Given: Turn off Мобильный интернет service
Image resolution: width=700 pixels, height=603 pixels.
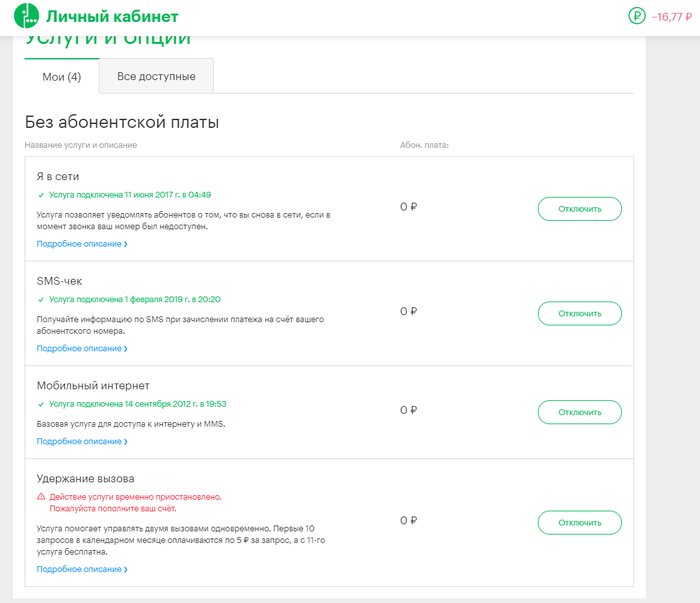Looking at the screenshot, I should 579,412.
